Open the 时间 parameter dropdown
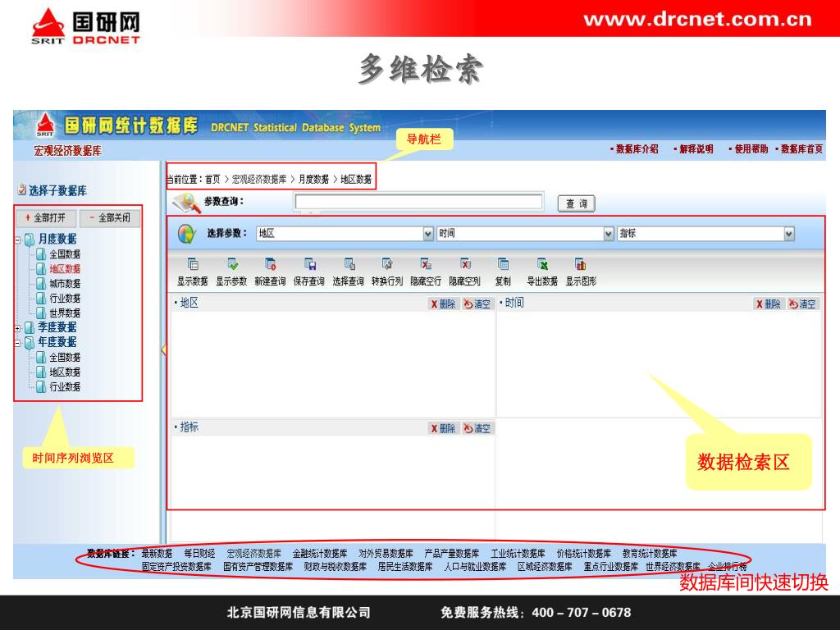The width and height of the screenshot is (840, 630). (608, 234)
